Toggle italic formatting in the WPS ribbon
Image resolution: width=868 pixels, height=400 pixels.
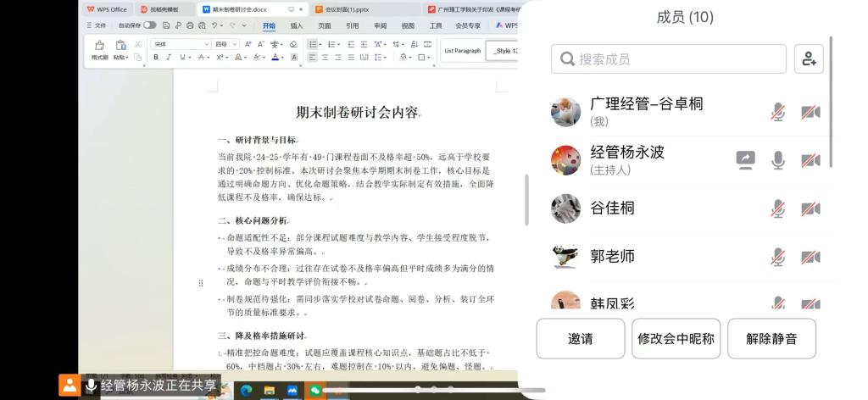click(169, 58)
